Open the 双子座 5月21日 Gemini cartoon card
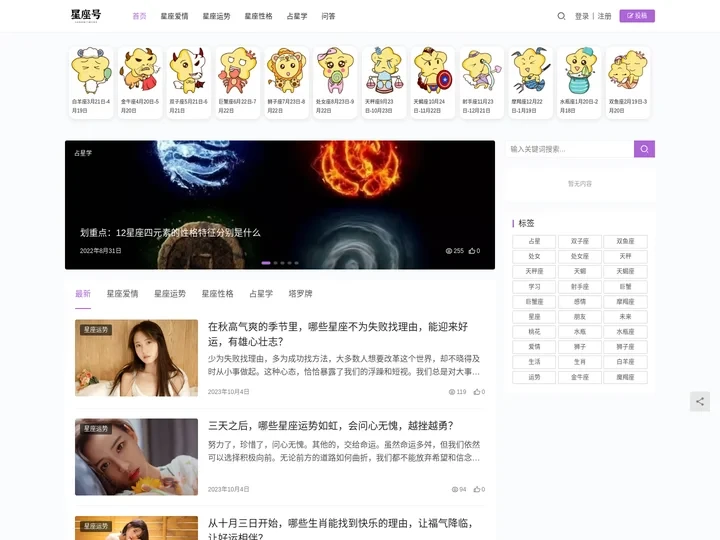The image size is (720, 540). [x=189, y=83]
